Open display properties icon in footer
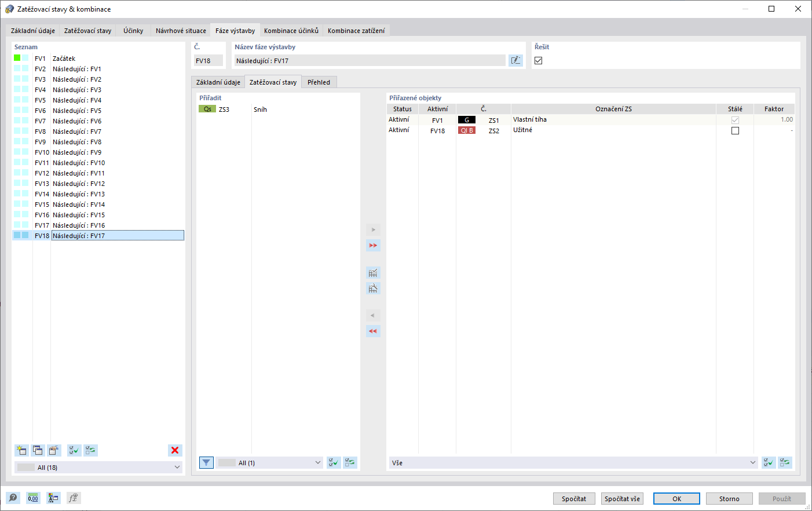This screenshot has height=511, width=812. (53, 498)
